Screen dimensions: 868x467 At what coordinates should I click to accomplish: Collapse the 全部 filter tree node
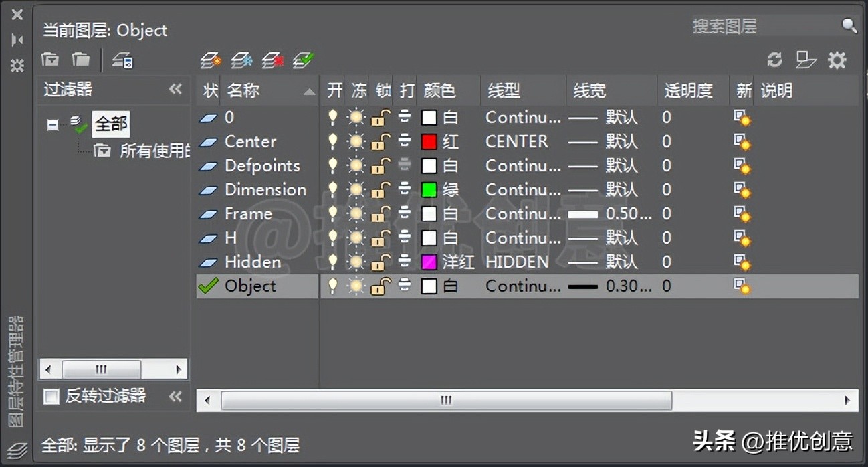52,124
